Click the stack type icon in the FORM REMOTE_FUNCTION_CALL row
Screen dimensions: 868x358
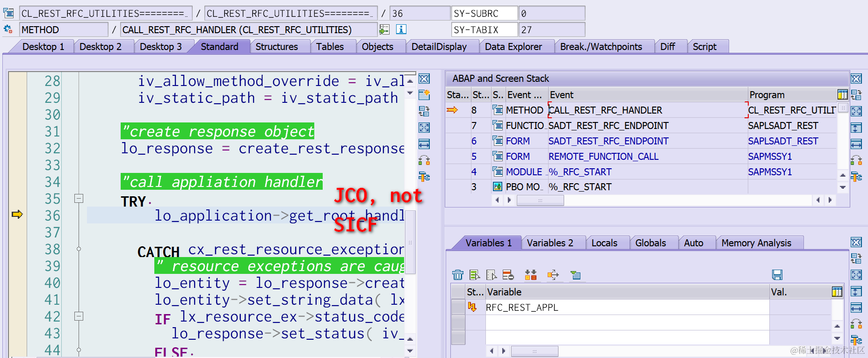pyautogui.click(x=498, y=156)
